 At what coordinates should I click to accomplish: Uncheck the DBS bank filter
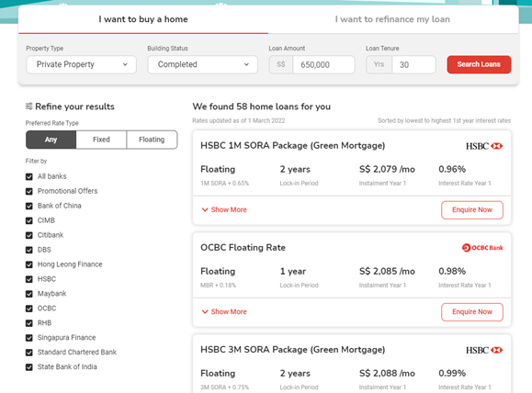[x=29, y=250]
